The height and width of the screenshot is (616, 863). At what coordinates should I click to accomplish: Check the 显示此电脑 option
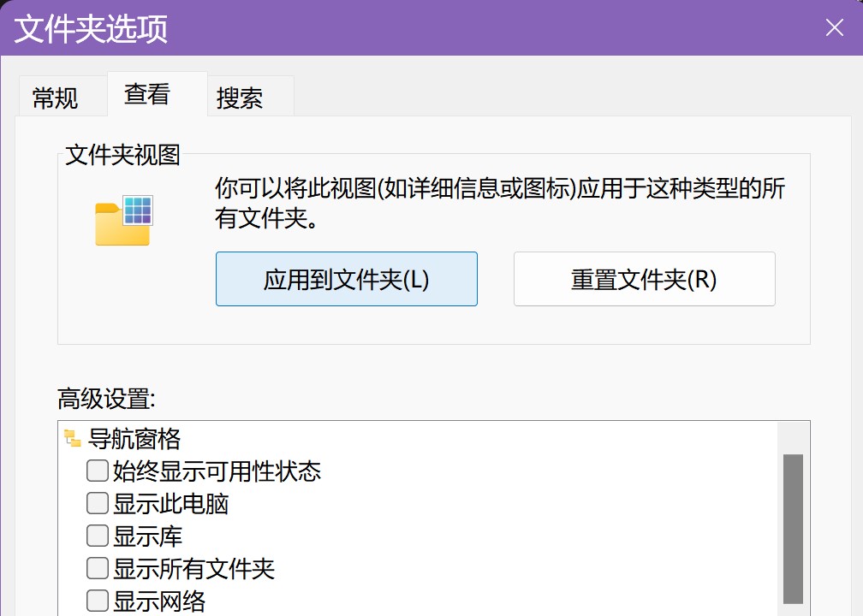[x=97, y=504]
